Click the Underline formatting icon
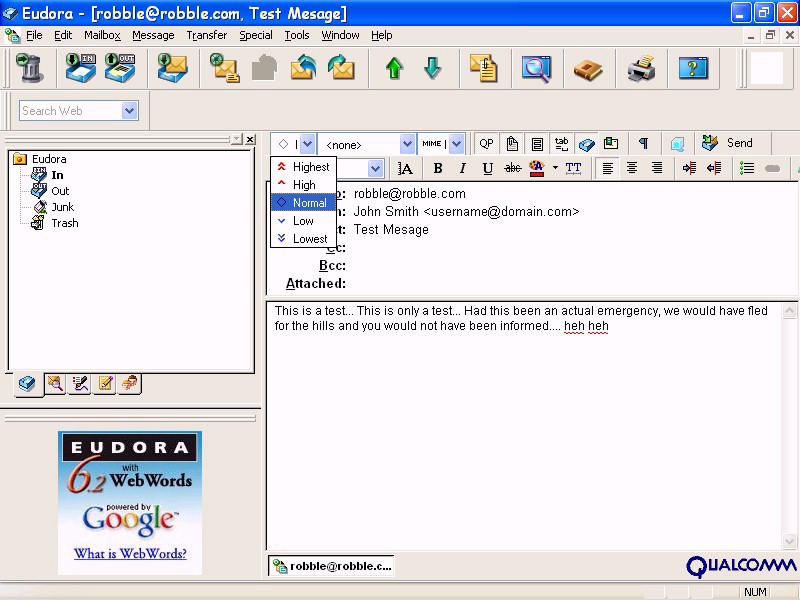 (487, 168)
